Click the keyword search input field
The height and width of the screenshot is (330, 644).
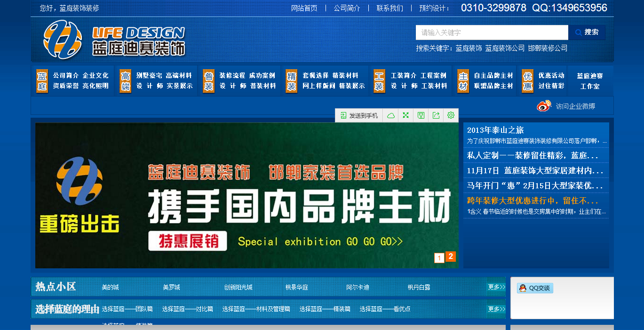(492, 32)
